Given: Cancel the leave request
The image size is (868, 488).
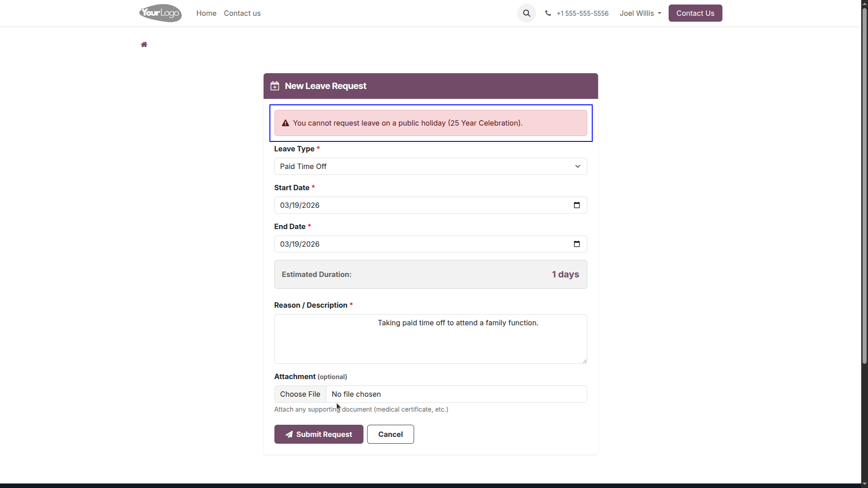Looking at the screenshot, I should (391, 434).
